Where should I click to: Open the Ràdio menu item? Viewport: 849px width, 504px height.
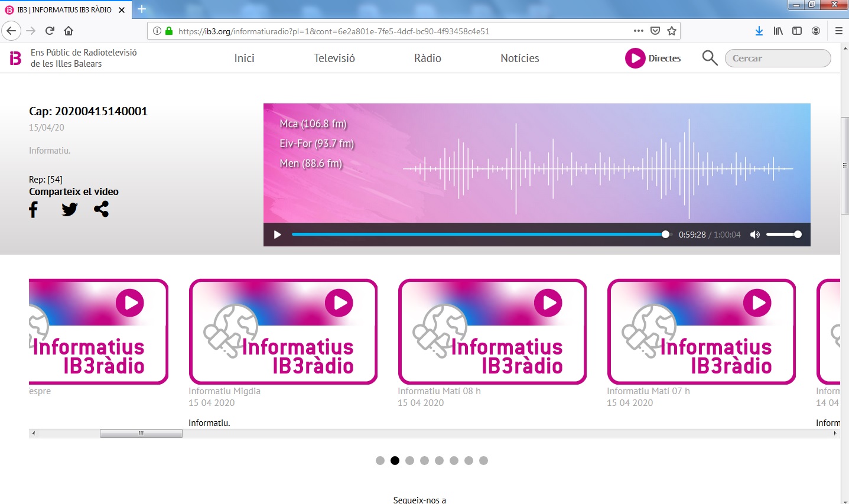point(428,58)
